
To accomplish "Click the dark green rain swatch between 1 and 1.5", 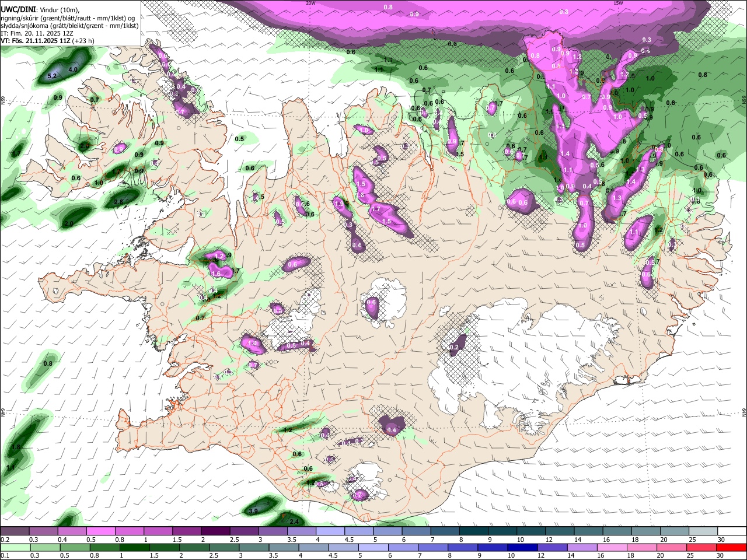I will tap(134, 548).
